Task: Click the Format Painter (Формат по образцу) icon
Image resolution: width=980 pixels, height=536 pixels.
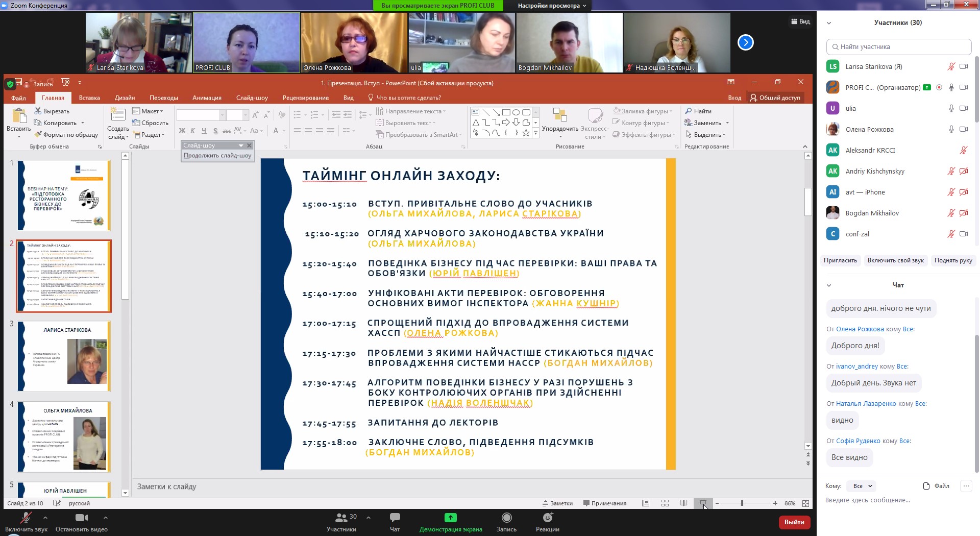Action: coord(38,134)
